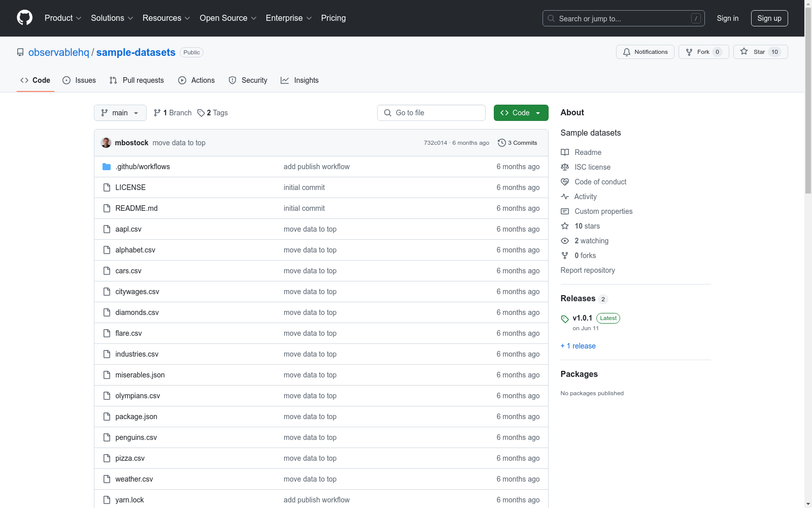The height and width of the screenshot is (508, 812).
Task: Click the + 1 release link
Action: point(578,346)
